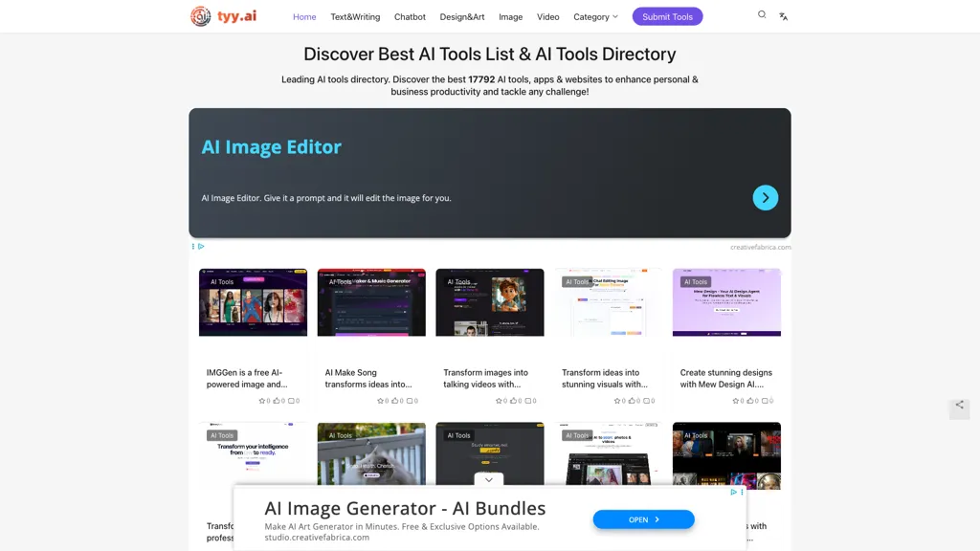The height and width of the screenshot is (551, 980).
Task: Expand the Category dropdown menu
Action: (x=594, y=16)
